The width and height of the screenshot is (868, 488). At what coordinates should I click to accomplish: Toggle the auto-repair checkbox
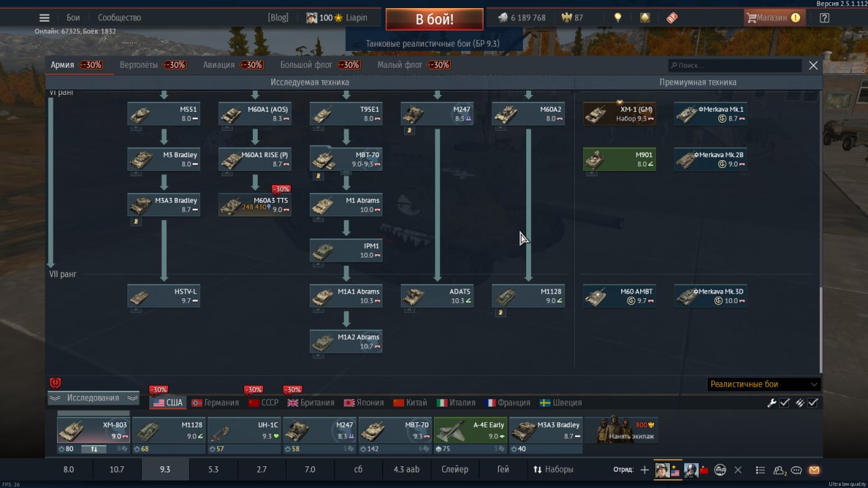[x=785, y=403]
